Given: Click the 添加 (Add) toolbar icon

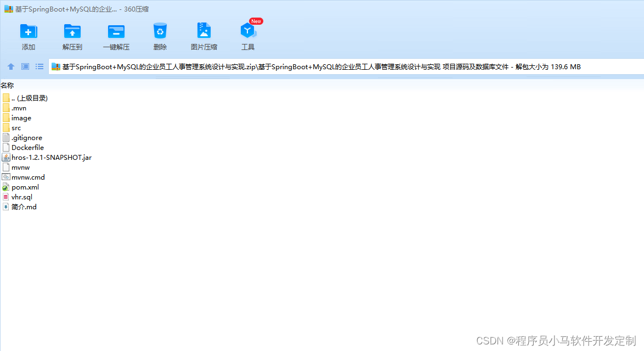Looking at the screenshot, I should [29, 31].
